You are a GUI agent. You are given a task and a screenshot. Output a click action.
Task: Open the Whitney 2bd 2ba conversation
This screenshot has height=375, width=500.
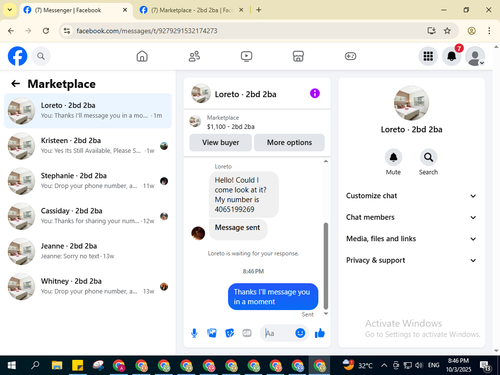coord(88,286)
